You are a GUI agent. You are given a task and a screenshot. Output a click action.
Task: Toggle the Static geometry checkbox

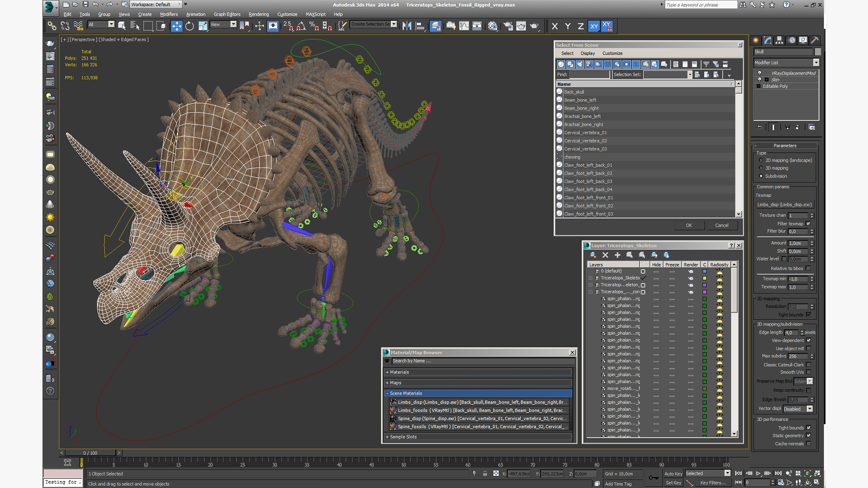(808, 436)
